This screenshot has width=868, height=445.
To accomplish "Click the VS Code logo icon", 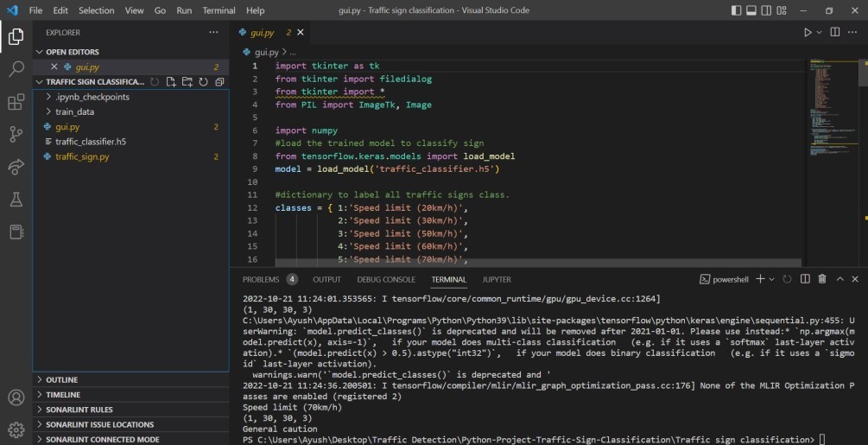I will tap(12, 10).
